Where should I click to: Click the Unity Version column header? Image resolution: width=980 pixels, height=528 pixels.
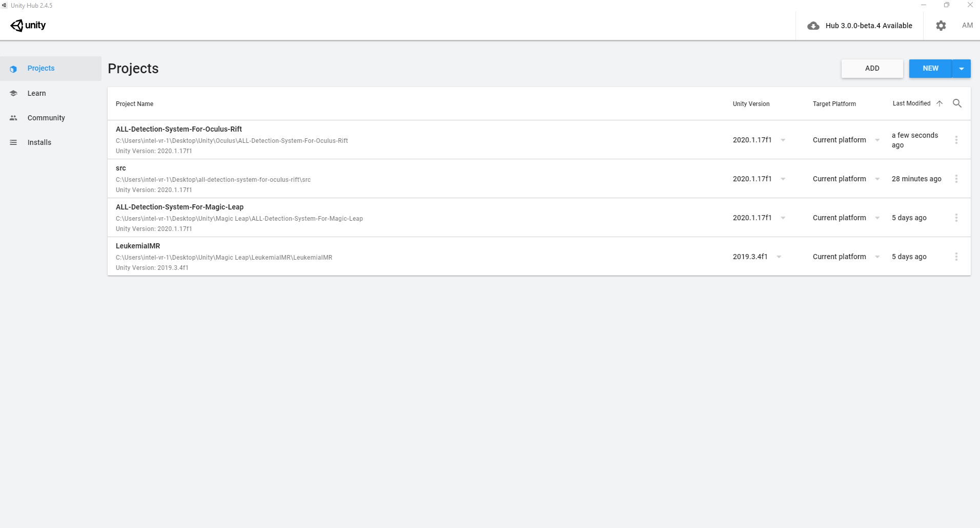pyautogui.click(x=751, y=104)
